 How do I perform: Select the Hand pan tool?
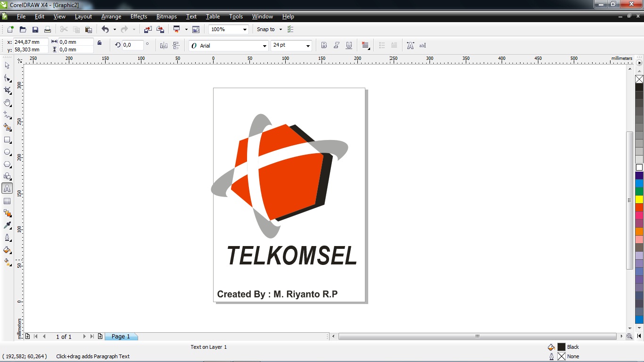pos(7,103)
